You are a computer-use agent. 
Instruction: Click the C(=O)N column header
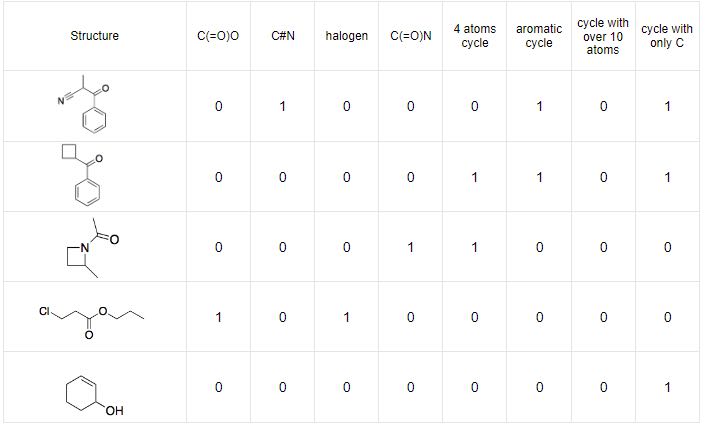411,36
